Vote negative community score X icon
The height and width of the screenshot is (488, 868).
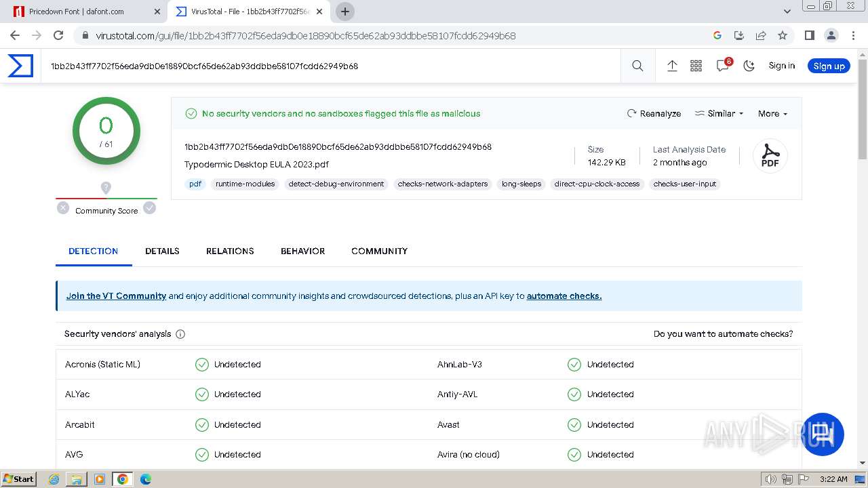point(63,208)
